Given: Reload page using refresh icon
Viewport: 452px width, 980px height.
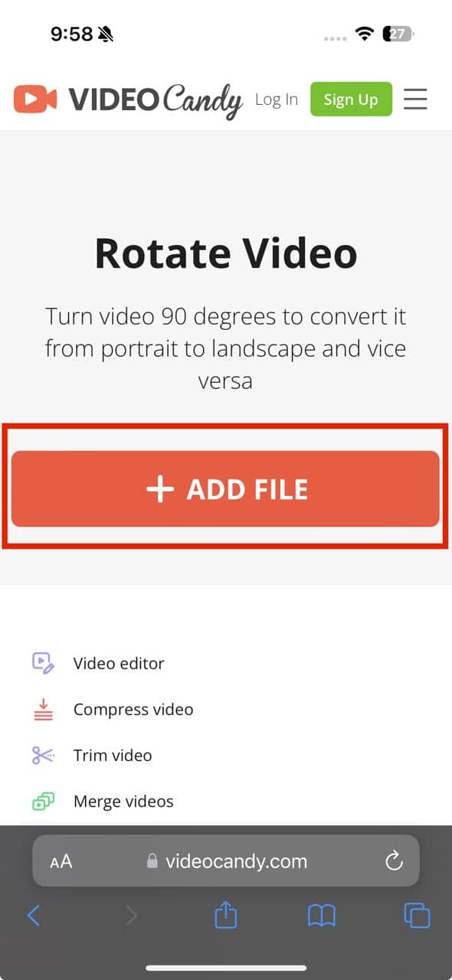Looking at the screenshot, I should click(x=394, y=861).
